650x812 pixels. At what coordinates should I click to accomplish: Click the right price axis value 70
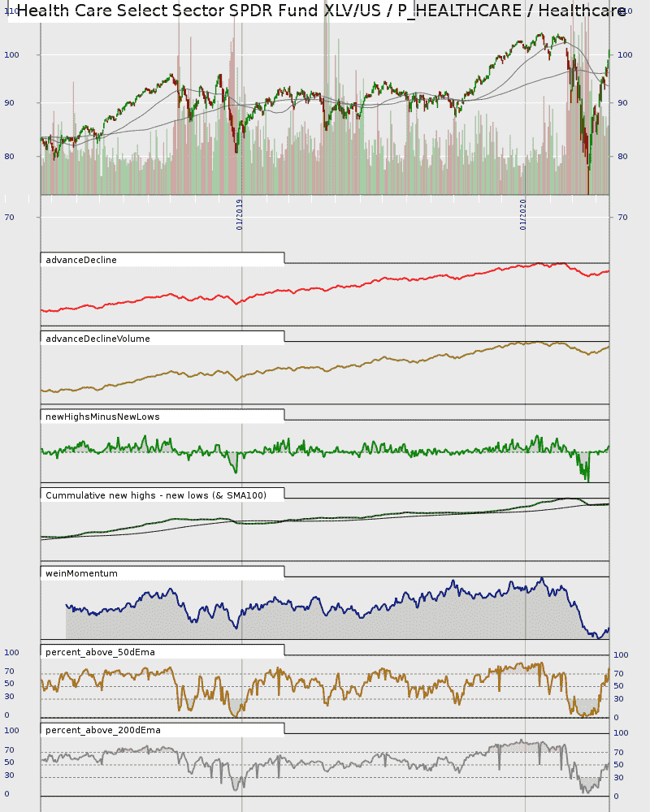click(x=622, y=218)
